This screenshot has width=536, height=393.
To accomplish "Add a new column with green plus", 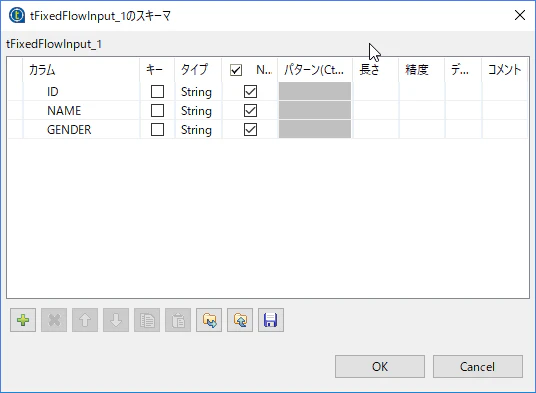I will click(x=23, y=320).
